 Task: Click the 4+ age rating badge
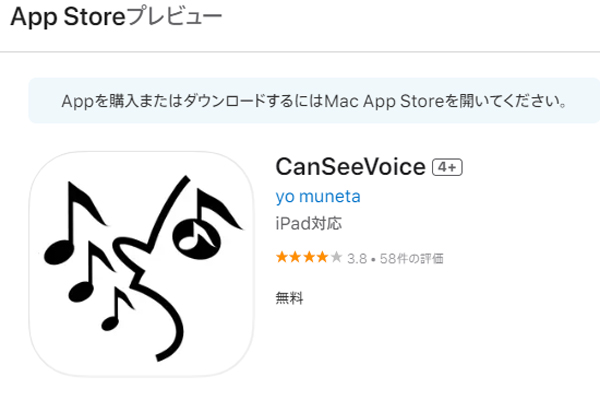[447, 167]
